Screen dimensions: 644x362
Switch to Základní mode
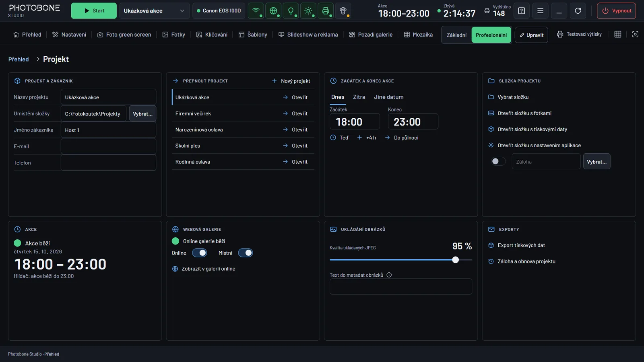(x=456, y=35)
